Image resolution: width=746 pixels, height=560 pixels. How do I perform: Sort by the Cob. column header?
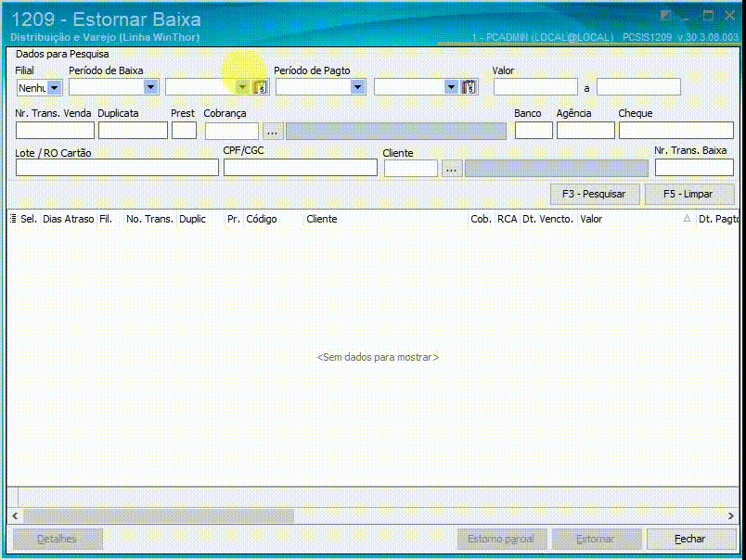coord(481,219)
